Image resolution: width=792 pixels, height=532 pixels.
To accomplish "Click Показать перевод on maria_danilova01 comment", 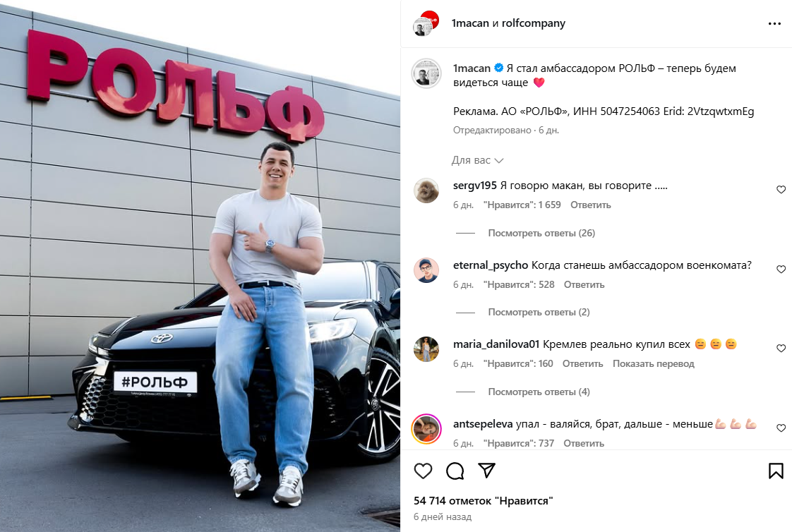I will coord(654,363).
